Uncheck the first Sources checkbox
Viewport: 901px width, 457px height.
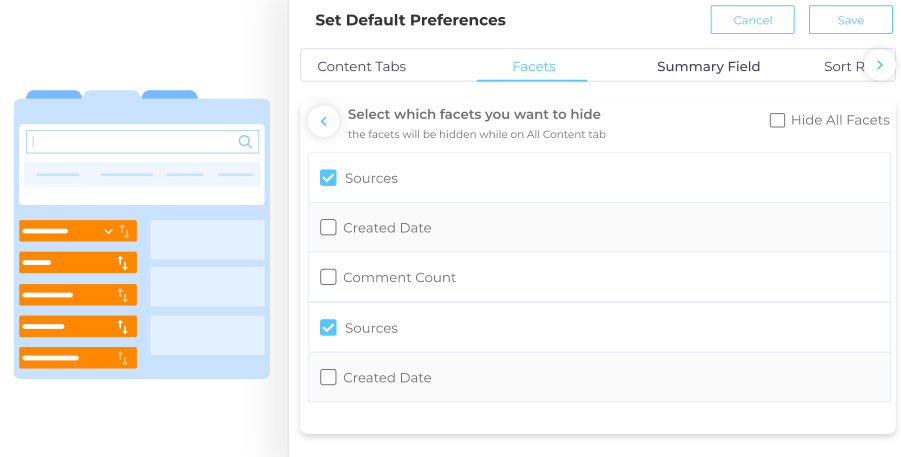(328, 178)
